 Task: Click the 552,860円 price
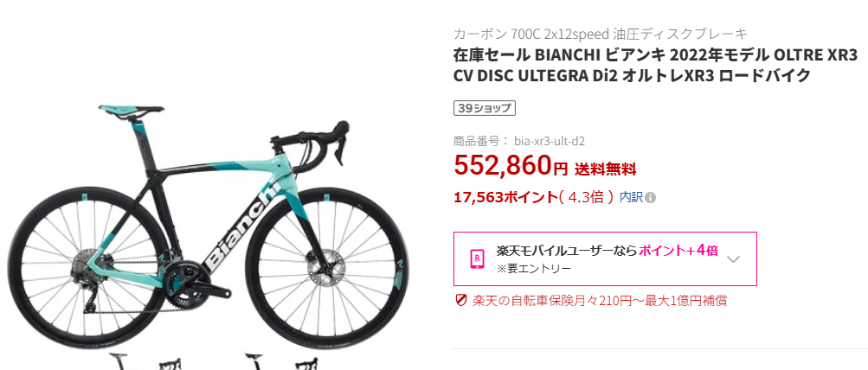[x=511, y=165]
